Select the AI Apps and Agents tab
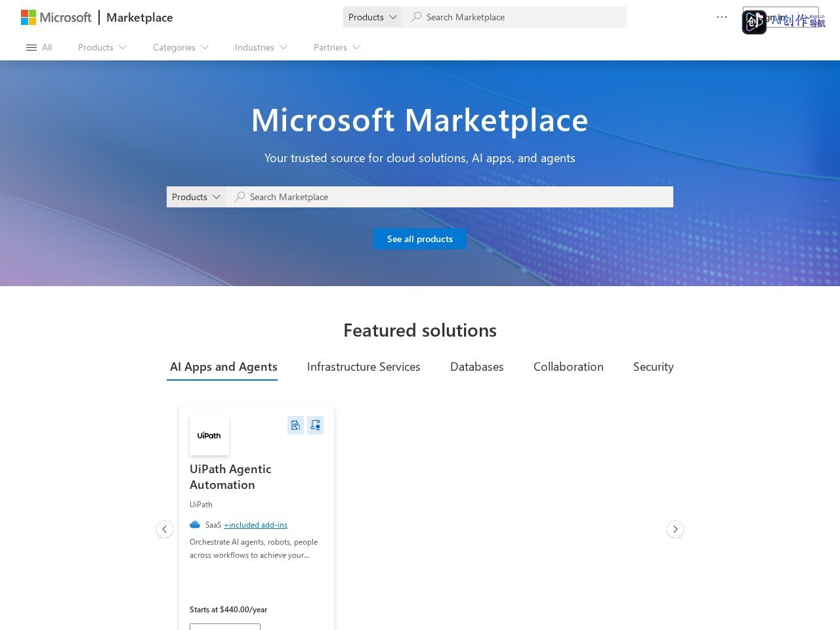Viewport: 840px width, 630px height. click(223, 367)
